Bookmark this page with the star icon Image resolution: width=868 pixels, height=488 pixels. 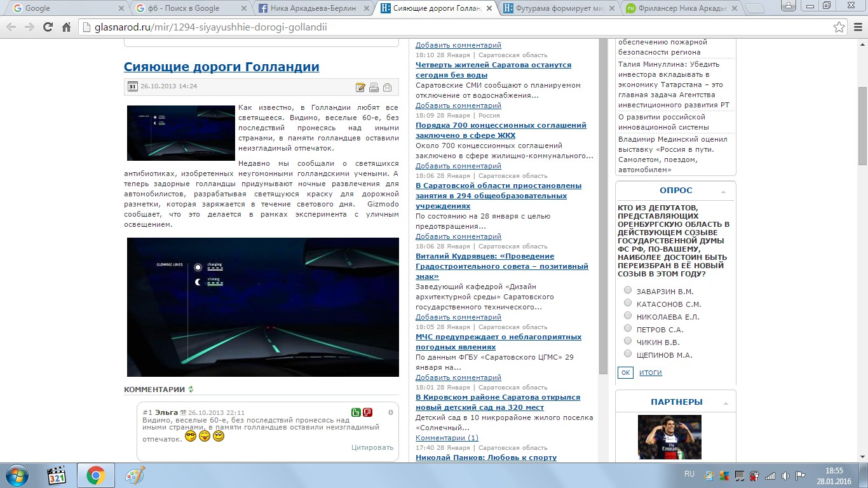[x=839, y=27]
